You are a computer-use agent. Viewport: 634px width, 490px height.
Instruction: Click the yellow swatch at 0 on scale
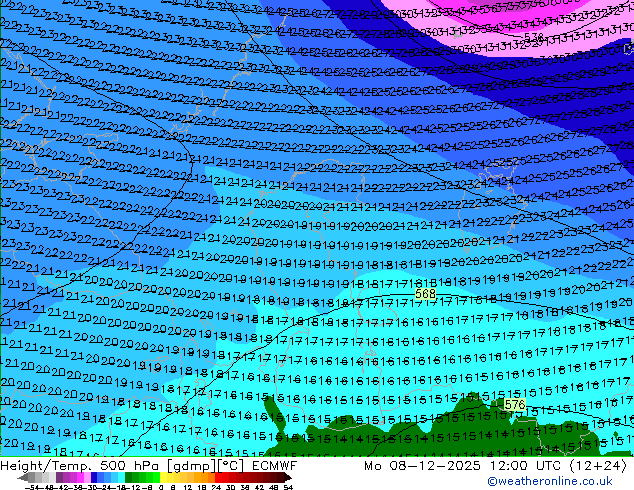pyautogui.click(x=163, y=477)
